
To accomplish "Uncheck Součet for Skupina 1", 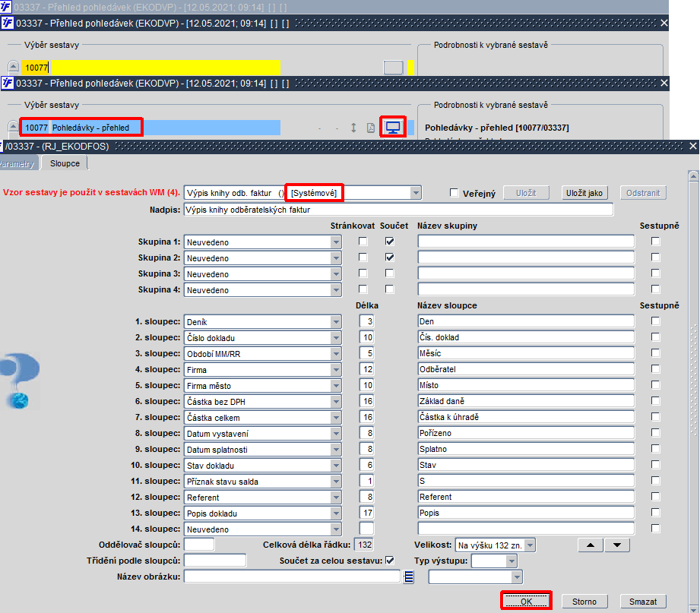I will click(x=390, y=242).
